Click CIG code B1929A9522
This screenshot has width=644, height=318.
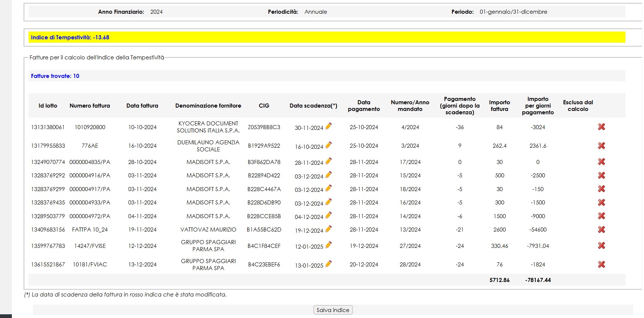point(264,146)
